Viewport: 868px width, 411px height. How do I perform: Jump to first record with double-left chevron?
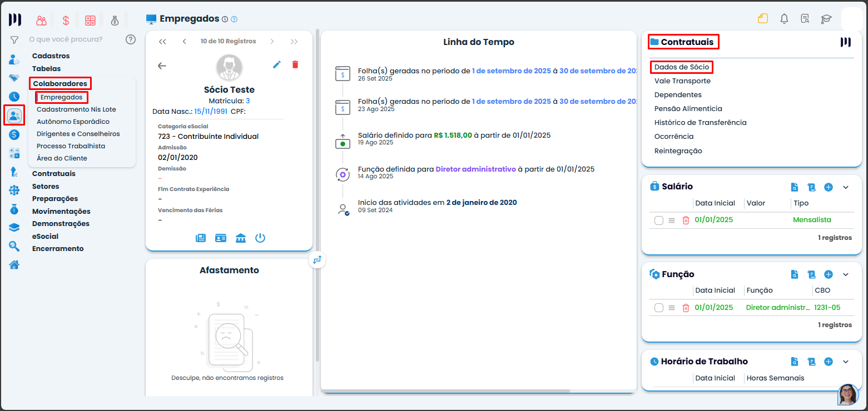click(x=162, y=42)
